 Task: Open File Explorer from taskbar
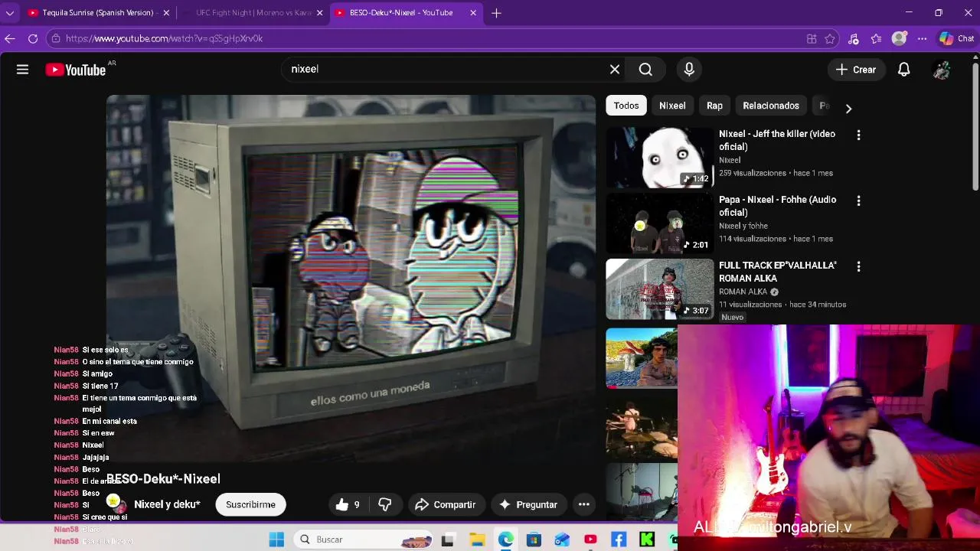477,540
